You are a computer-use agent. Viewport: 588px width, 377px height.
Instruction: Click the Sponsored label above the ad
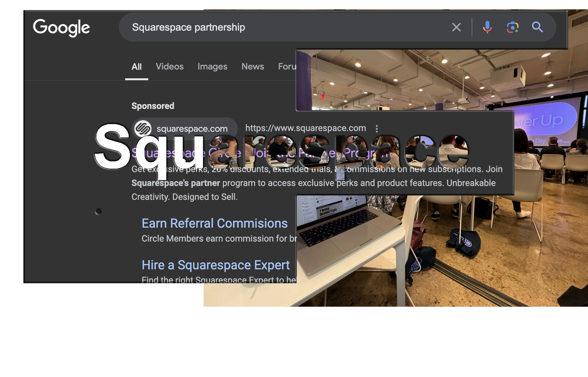point(153,106)
